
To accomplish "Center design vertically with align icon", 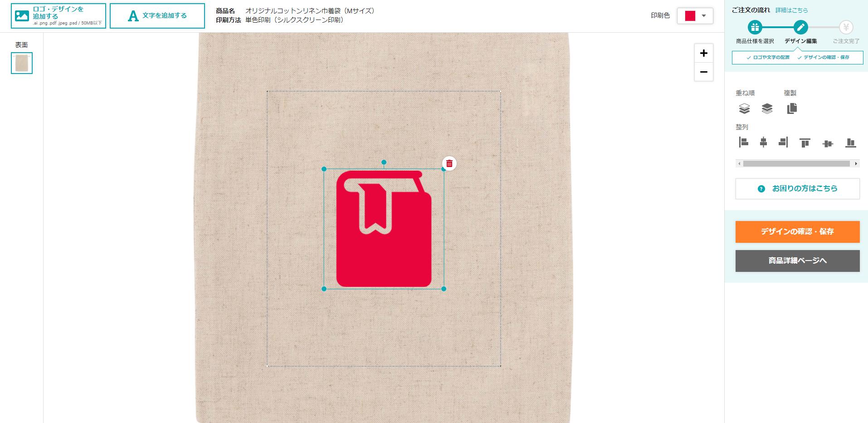I will 828,143.
